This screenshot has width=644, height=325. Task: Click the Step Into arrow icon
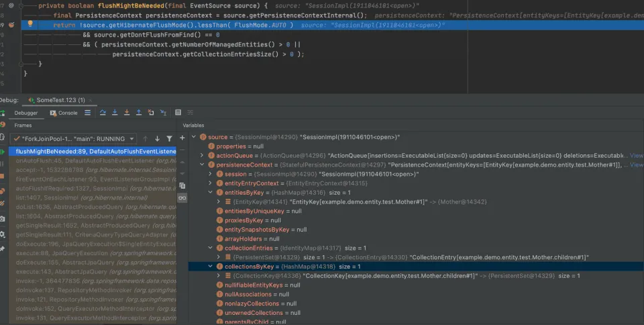tap(115, 113)
